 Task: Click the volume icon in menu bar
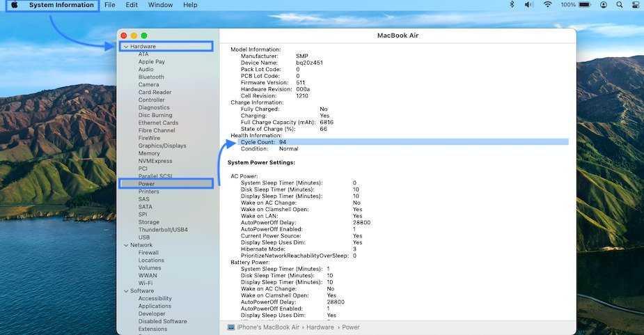coord(529,5)
